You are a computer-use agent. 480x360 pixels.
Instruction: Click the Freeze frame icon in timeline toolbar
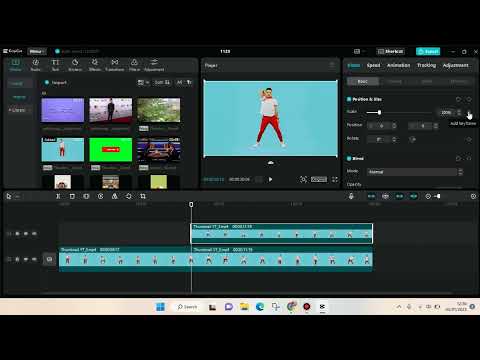(x=86, y=196)
